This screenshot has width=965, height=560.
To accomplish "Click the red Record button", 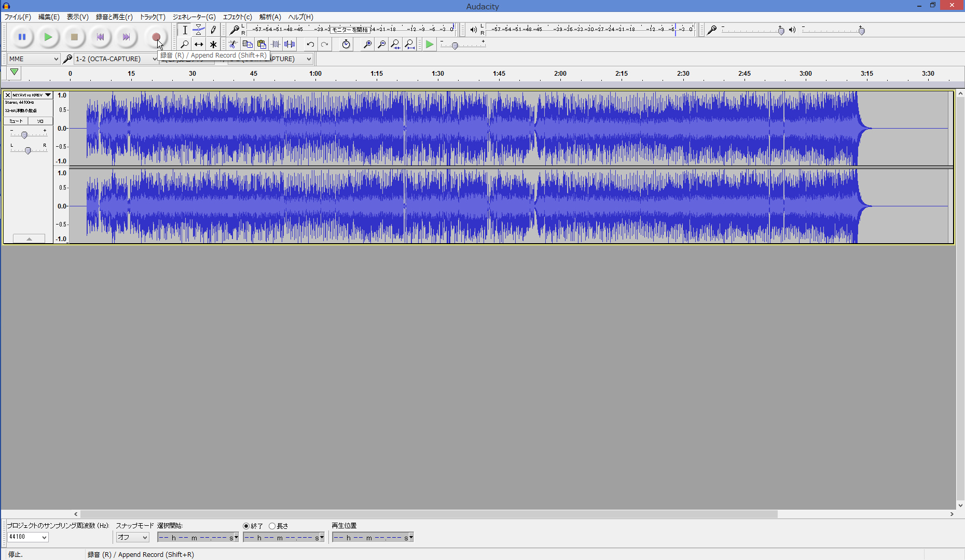I will click(156, 37).
